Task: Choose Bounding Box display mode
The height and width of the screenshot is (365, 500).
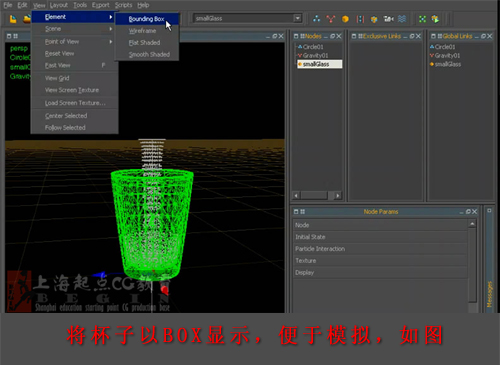Action: pyautogui.click(x=147, y=19)
